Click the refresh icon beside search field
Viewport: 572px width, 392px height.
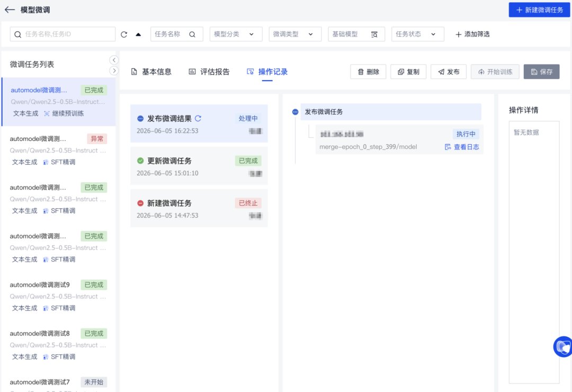tap(124, 34)
